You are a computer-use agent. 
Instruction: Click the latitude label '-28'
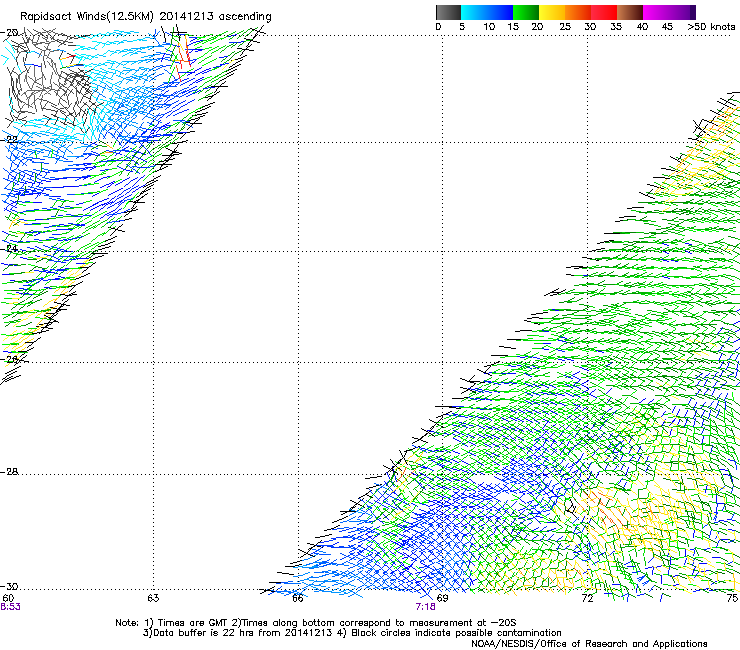pyautogui.click(x=10, y=472)
